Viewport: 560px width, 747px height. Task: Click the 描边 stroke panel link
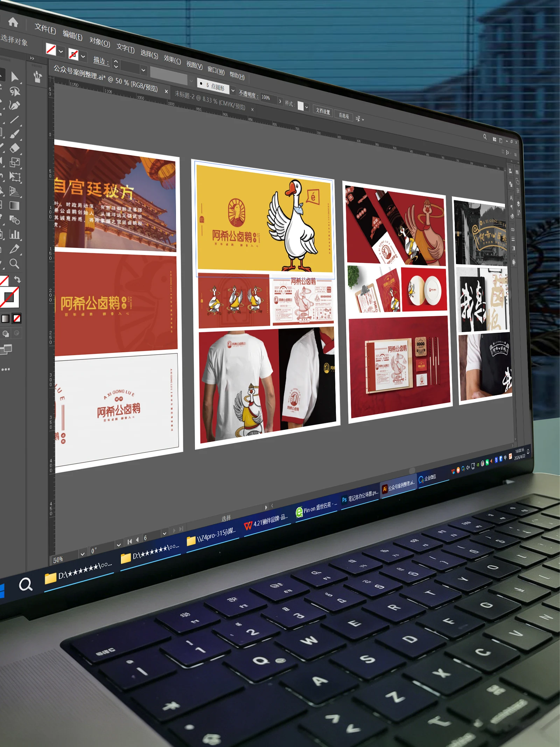click(101, 61)
